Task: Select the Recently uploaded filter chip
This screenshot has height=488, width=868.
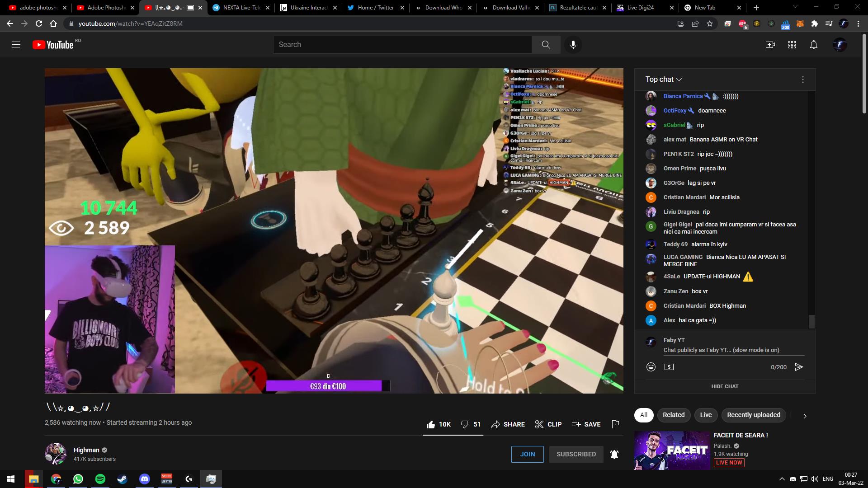Action: pos(753,415)
